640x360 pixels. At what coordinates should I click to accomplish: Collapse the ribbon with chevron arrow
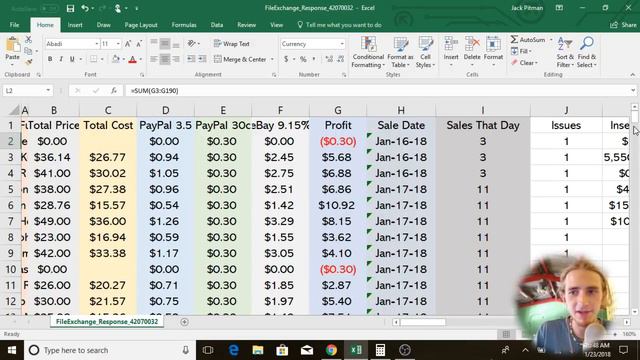point(632,75)
